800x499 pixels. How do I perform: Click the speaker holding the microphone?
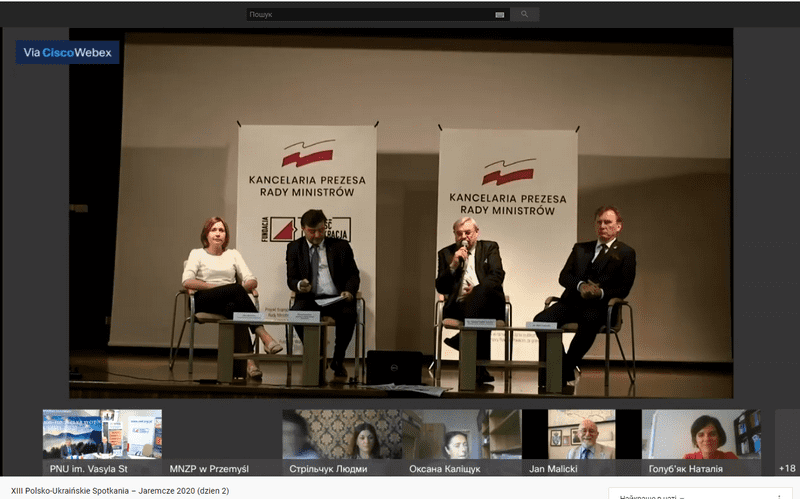[x=468, y=270]
